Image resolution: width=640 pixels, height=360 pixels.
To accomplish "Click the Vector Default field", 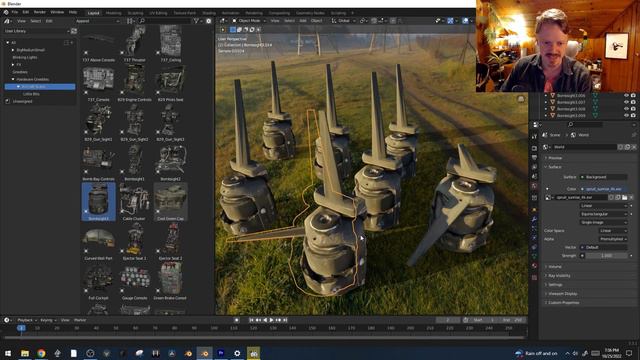I will [603, 247].
